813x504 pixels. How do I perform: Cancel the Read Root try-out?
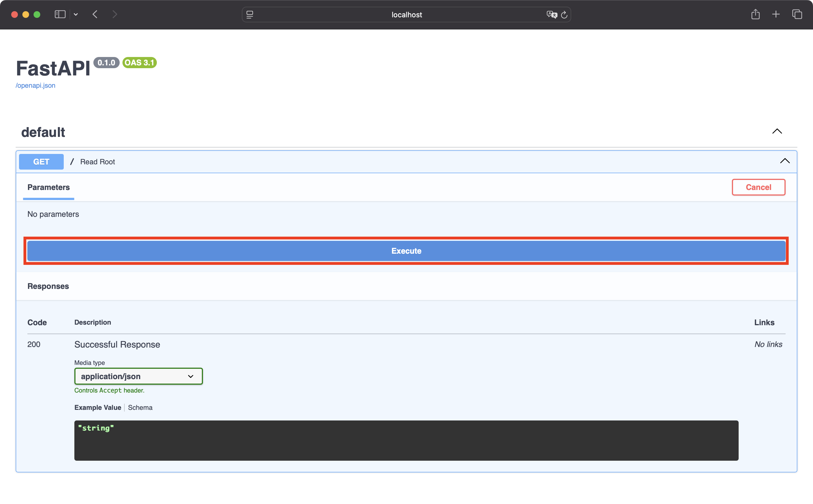(x=758, y=187)
